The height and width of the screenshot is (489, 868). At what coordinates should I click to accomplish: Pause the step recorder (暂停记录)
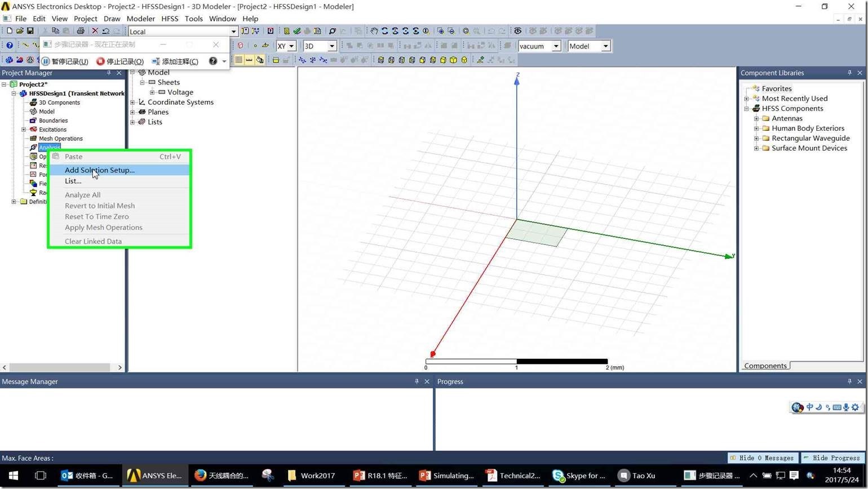[x=65, y=61]
